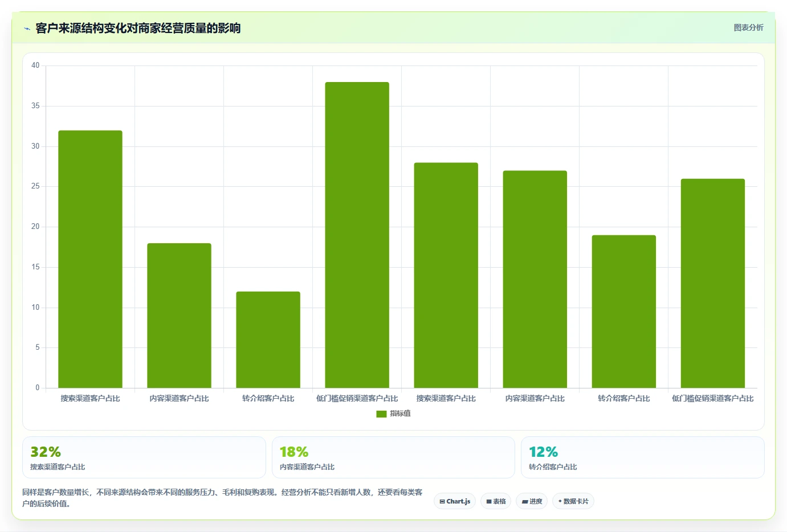The height and width of the screenshot is (532, 787).
Task: Toggle the 指标值 legend color box
Action: coord(381,414)
